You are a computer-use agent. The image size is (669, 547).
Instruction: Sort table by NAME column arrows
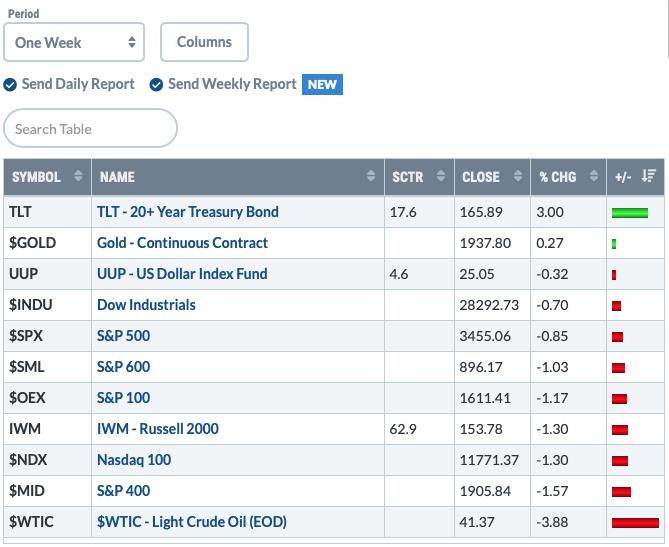tap(371, 176)
